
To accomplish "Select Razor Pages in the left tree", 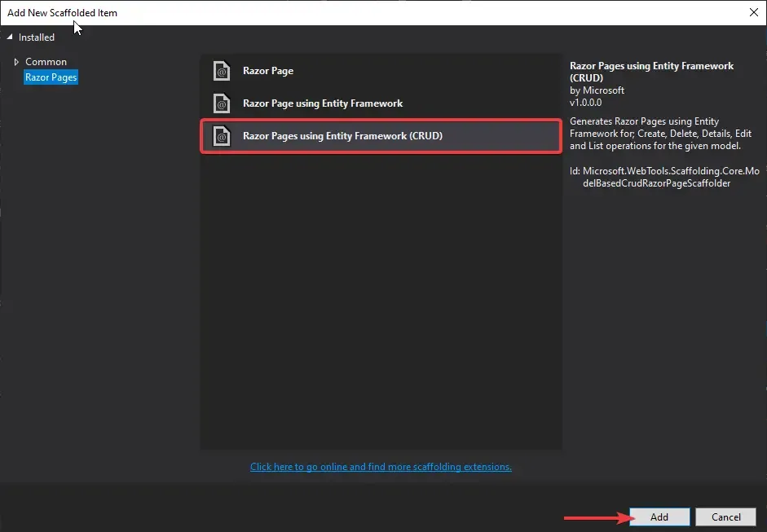I will click(51, 77).
